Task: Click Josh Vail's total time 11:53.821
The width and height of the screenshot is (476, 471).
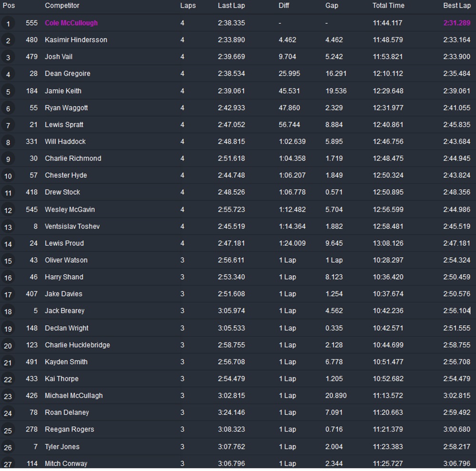Action: (387, 57)
